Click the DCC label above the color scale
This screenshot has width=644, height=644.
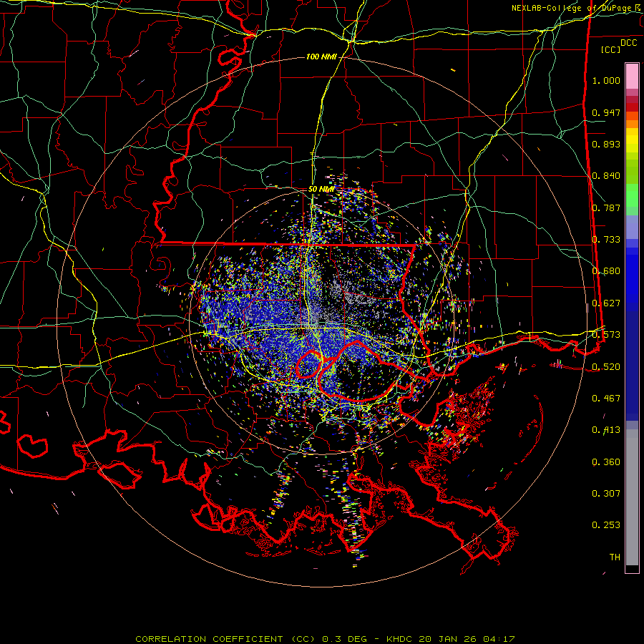628,43
